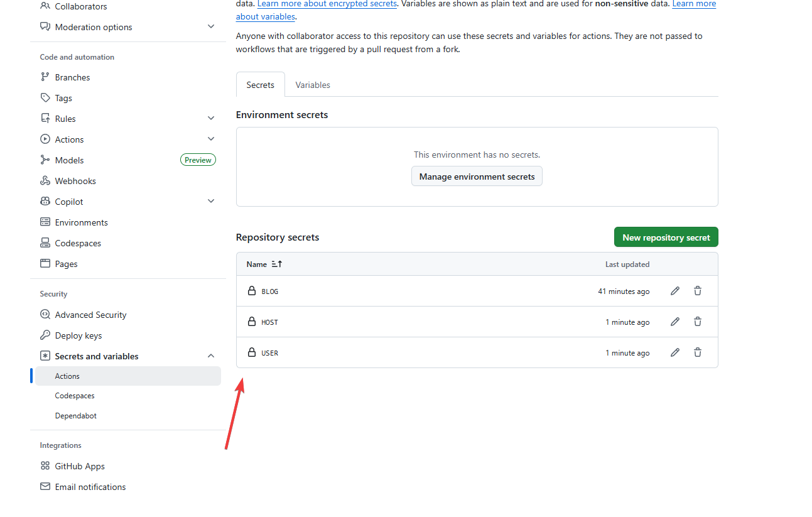Delete the USER secret via trash icon
This screenshot has height=517, width=812.
click(x=698, y=352)
